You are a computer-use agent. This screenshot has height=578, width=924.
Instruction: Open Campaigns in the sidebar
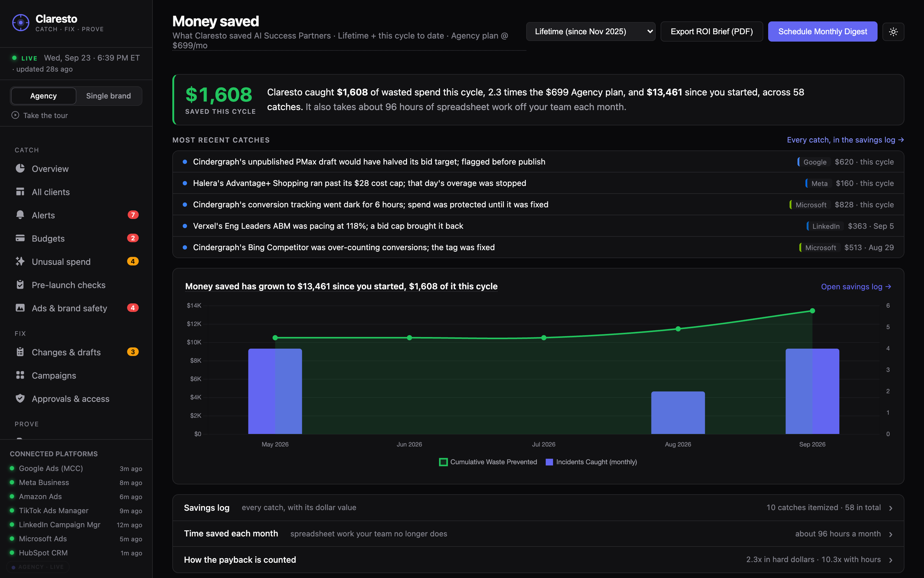pos(76,376)
